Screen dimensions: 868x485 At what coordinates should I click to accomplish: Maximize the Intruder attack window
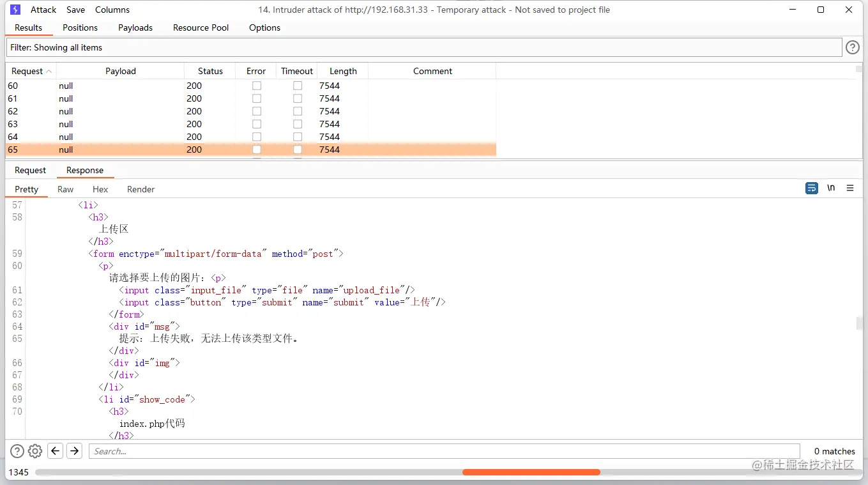click(x=821, y=10)
